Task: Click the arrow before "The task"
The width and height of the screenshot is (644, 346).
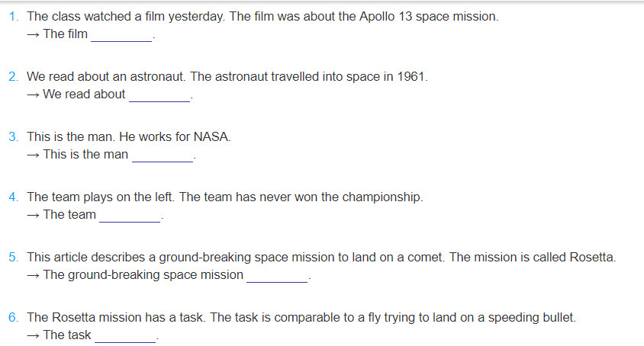Action: (34, 336)
